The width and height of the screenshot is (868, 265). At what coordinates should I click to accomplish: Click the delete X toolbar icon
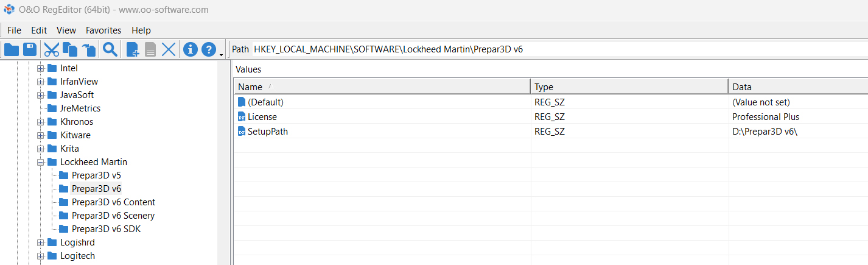click(x=169, y=49)
